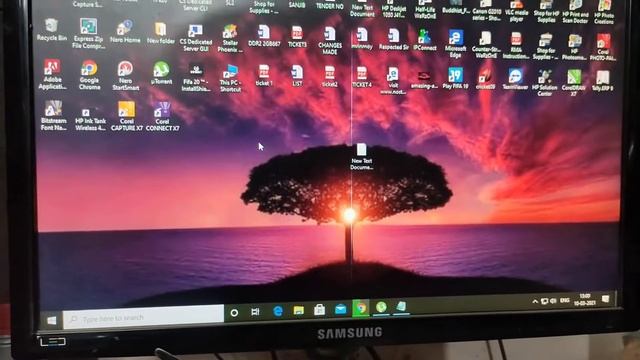Select the 'New folder' desktop icon
The image size is (640, 360).
(160, 33)
